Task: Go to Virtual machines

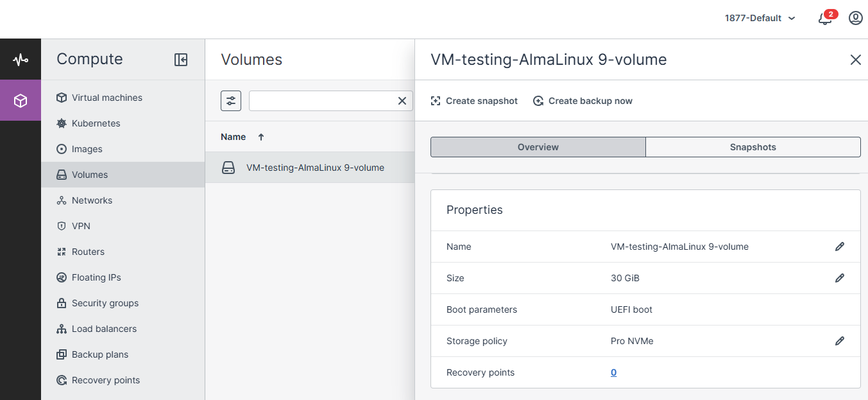Action: point(123,98)
